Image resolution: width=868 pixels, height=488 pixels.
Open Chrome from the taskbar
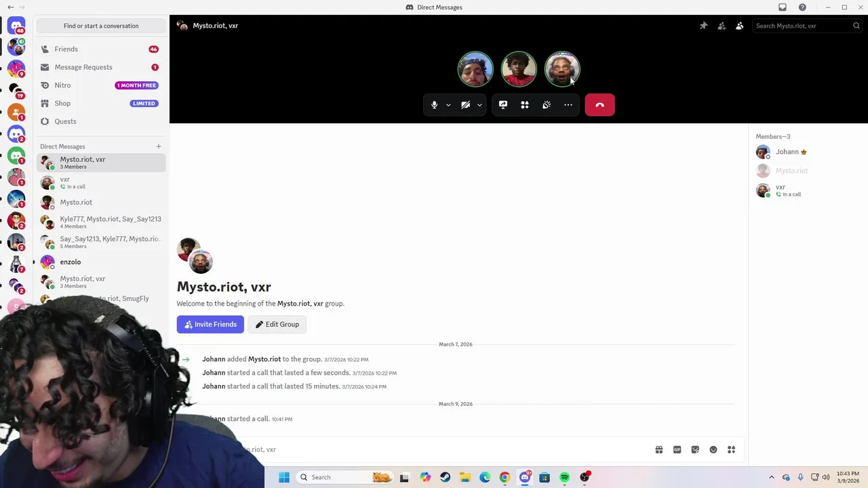coord(505,477)
